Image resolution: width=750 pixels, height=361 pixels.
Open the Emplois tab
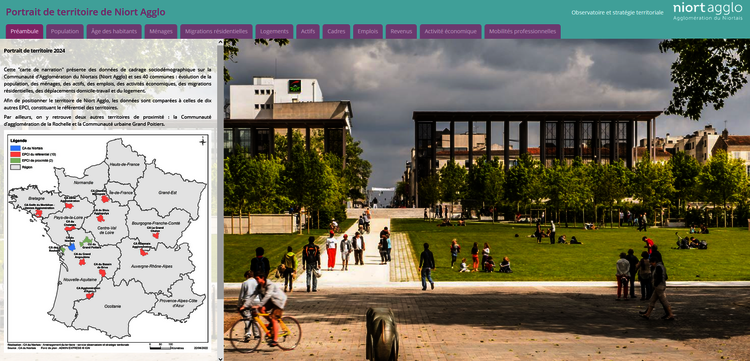[368, 32]
